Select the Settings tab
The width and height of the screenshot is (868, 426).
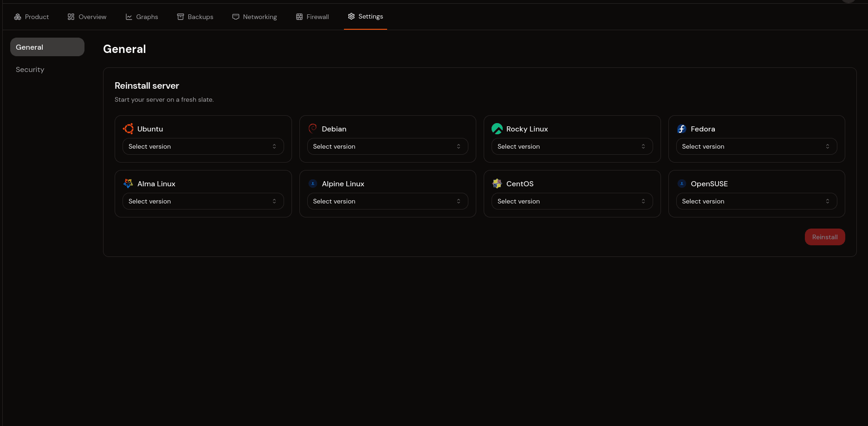[x=365, y=17]
